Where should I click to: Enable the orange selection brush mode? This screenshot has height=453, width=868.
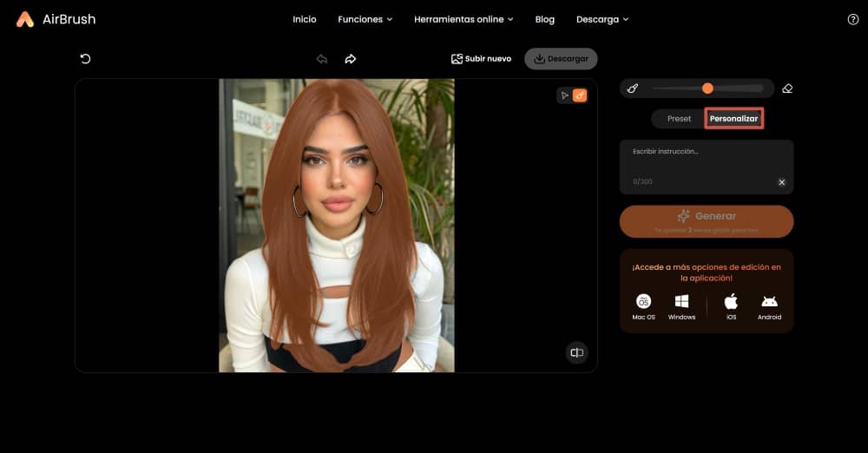click(579, 95)
